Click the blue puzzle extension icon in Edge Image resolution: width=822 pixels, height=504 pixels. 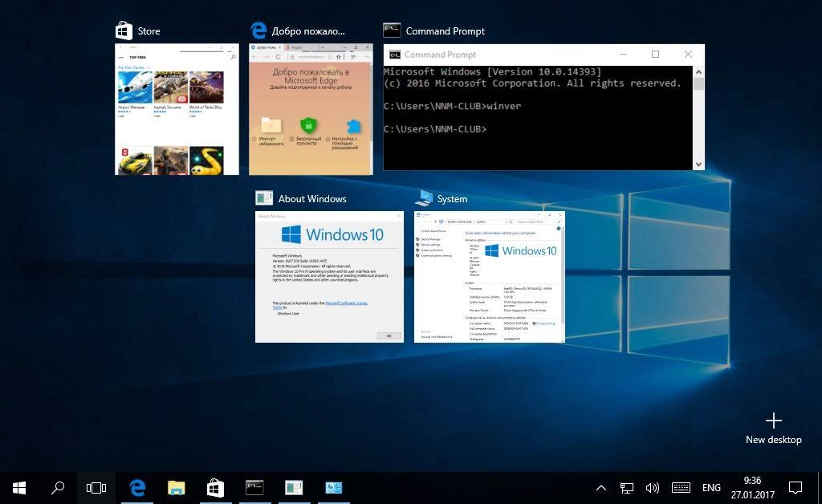354,126
